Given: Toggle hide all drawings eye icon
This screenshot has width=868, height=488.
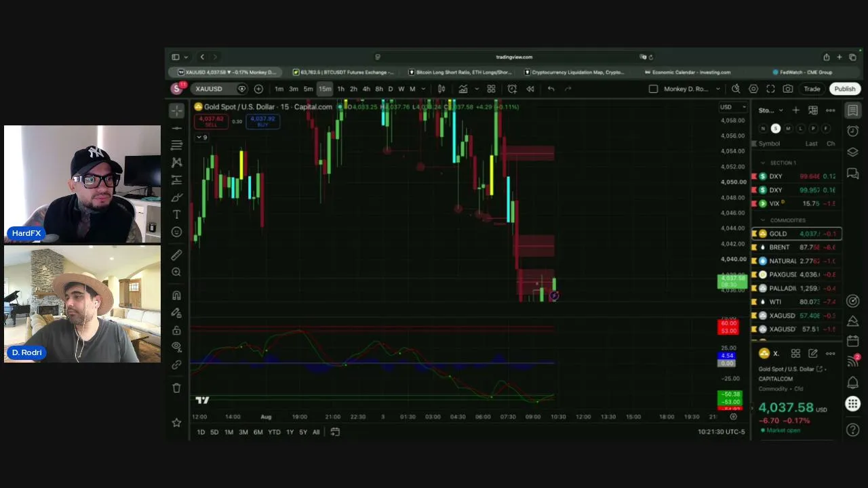Looking at the screenshot, I should point(177,347).
